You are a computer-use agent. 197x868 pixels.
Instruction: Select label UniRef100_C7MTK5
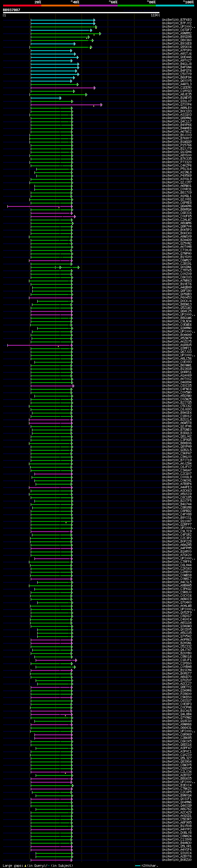pyautogui.click(x=177, y=270)
